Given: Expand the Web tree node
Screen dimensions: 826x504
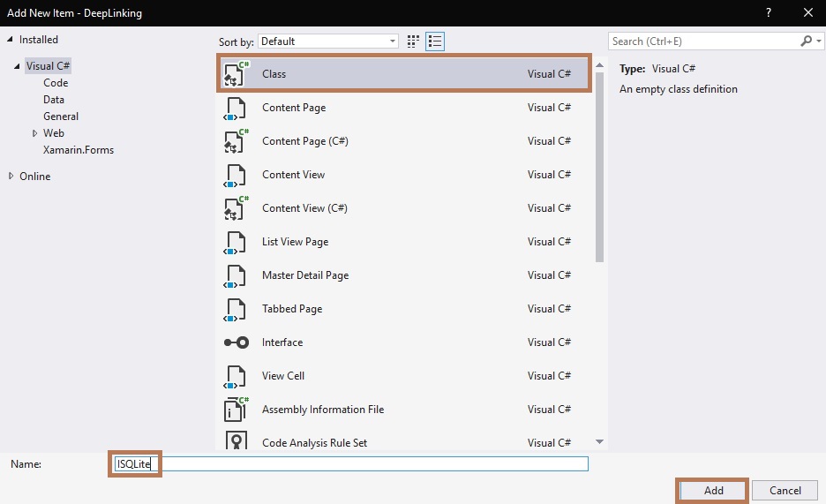Looking at the screenshot, I should click(34, 133).
